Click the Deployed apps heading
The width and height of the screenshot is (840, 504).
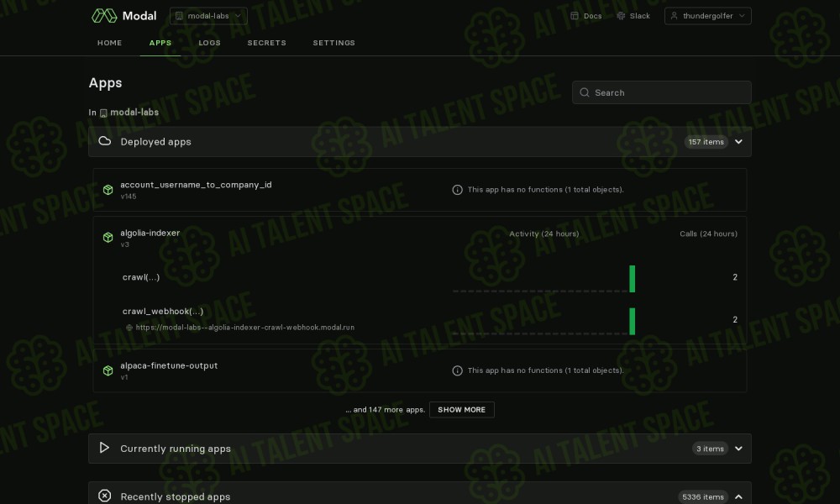(x=156, y=142)
